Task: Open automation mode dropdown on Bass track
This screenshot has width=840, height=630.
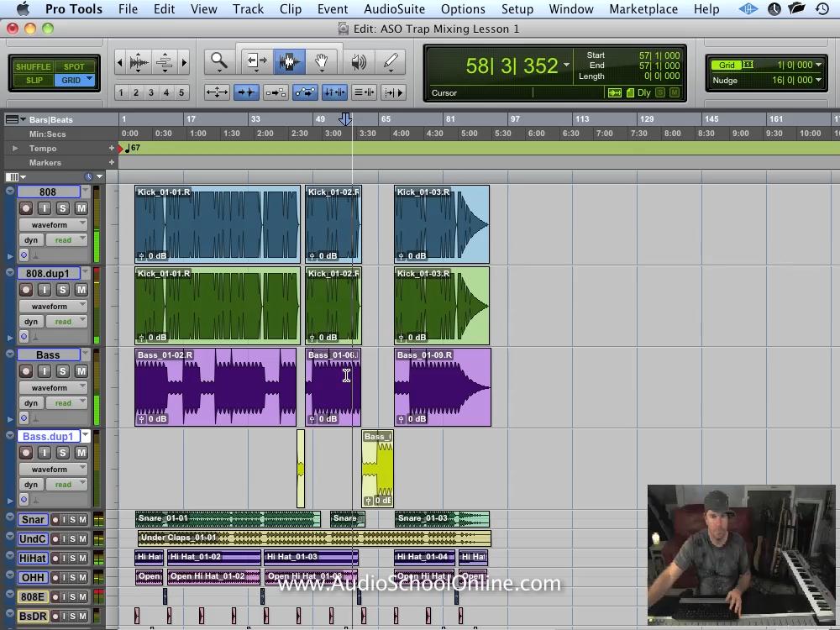Action: [68, 403]
